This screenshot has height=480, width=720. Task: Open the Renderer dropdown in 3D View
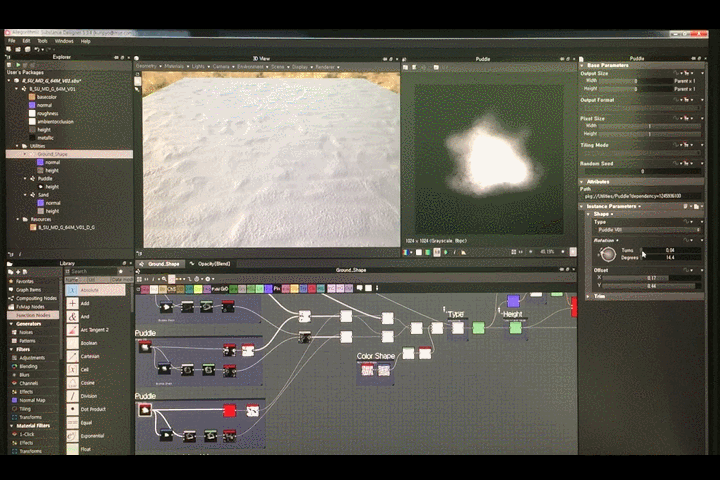[x=327, y=67]
